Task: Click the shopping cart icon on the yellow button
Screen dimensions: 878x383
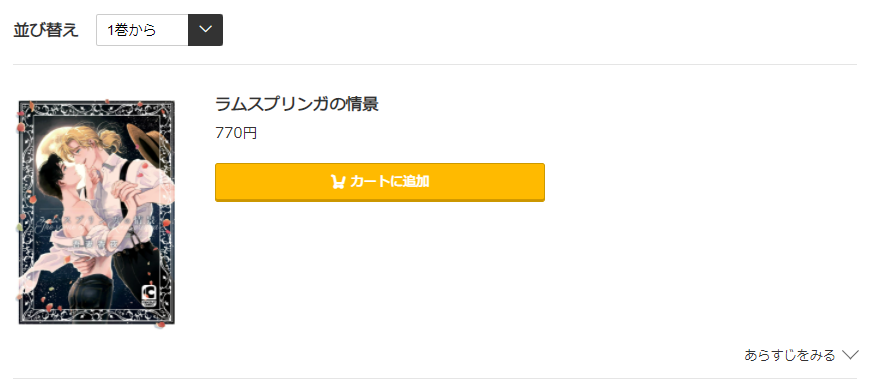Action: pos(338,181)
